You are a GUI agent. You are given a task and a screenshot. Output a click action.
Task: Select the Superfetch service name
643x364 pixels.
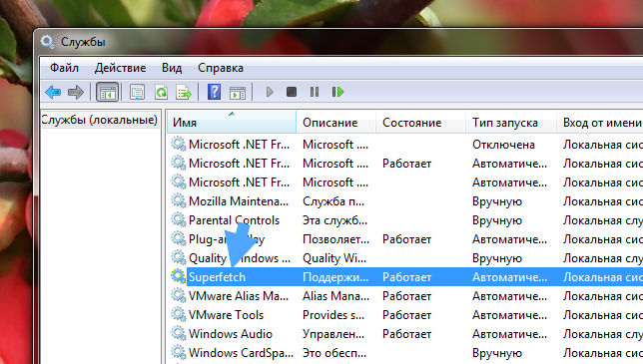pyautogui.click(x=217, y=277)
